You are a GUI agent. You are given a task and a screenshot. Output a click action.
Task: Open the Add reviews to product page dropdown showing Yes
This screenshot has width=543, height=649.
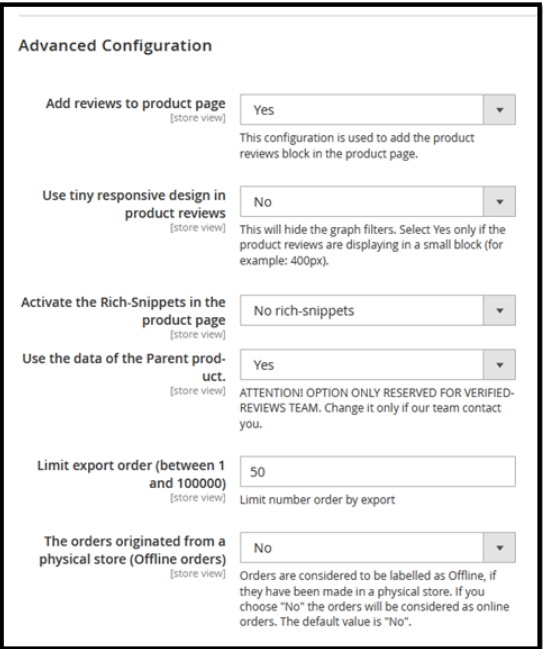pyautogui.click(x=377, y=110)
